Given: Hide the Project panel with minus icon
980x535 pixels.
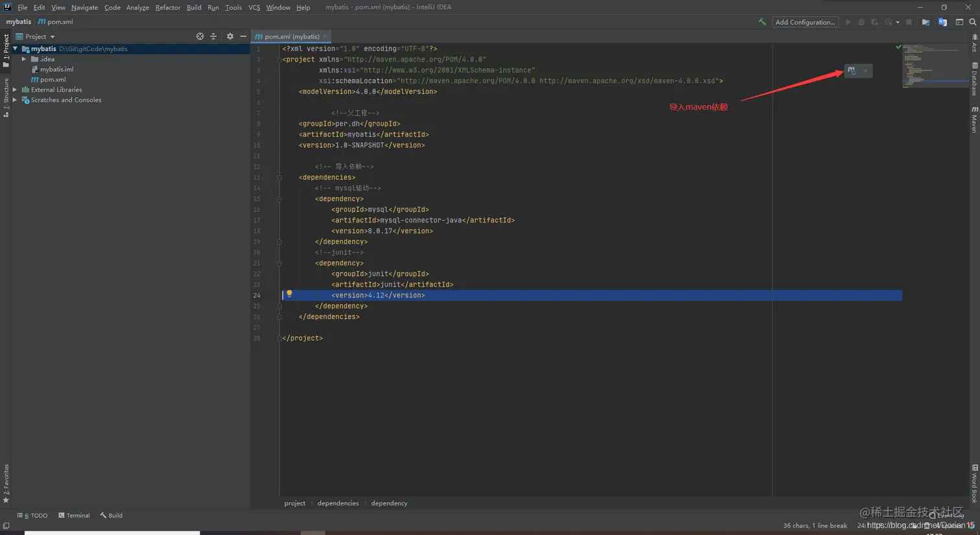Looking at the screenshot, I should tap(243, 36).
